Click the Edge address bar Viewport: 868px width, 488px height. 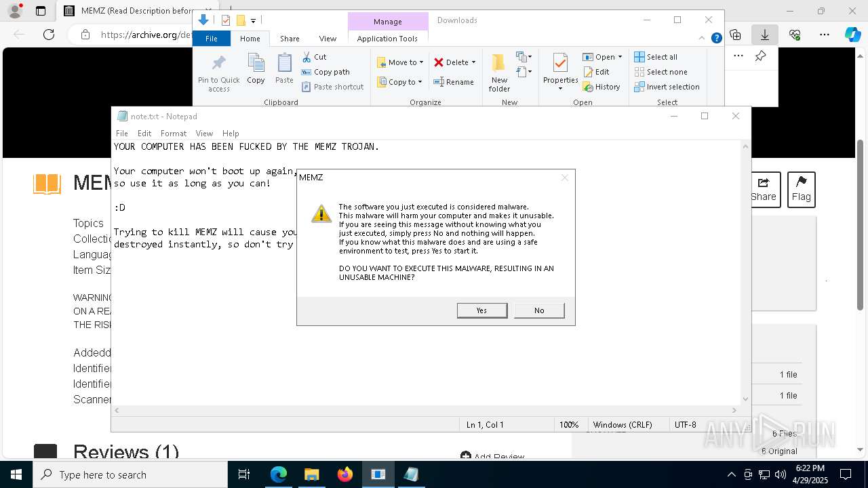click(x=146, y=35)
